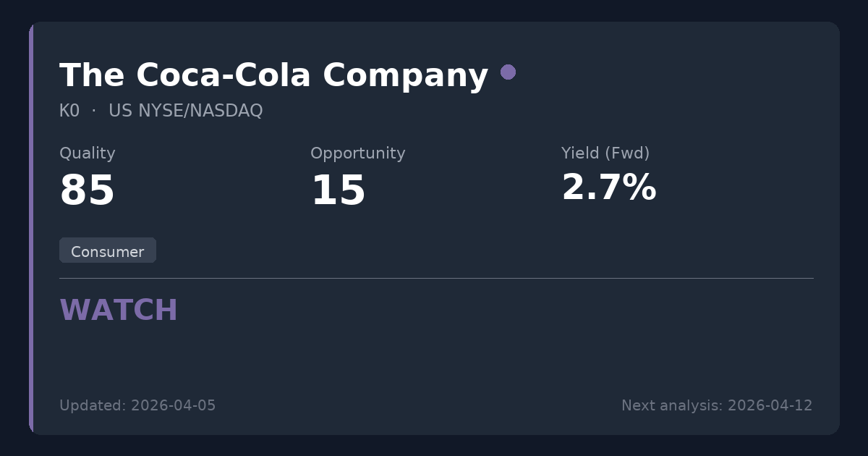This screenshot has width=868, height=456.
Task: Click the dot separator after the ticker
Action: pyautogui.click(x=94, y=111)
